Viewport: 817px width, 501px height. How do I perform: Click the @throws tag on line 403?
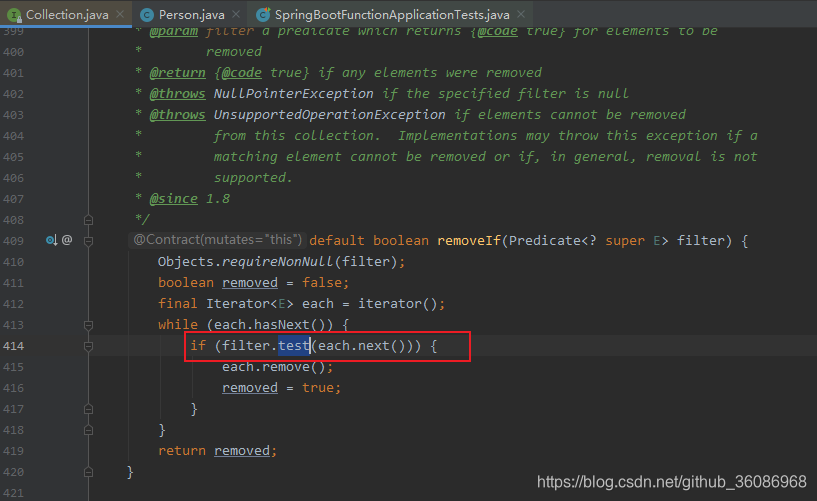pyautogui.click(x=178, y=115)
